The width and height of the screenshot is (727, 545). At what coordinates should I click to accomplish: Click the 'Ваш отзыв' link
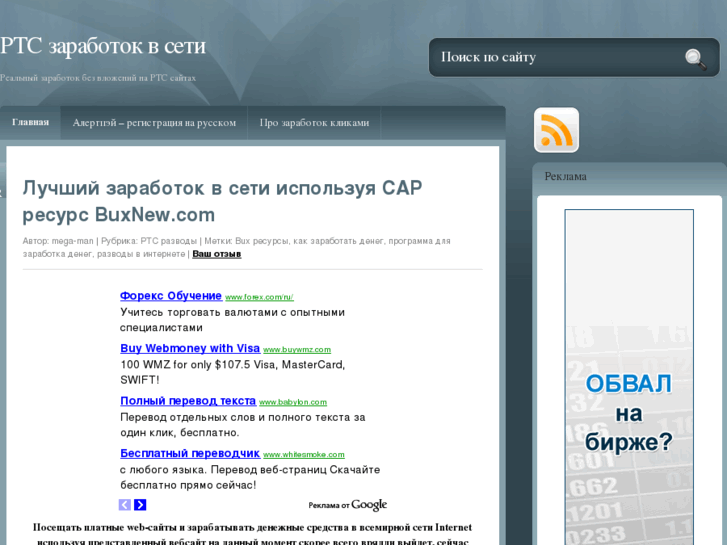[x=217, y=254]
